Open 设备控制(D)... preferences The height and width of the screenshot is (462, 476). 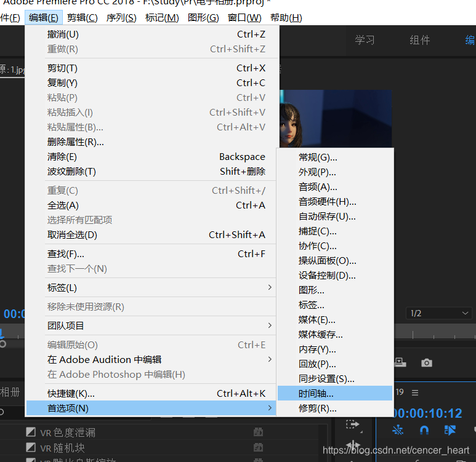(335, 276)
